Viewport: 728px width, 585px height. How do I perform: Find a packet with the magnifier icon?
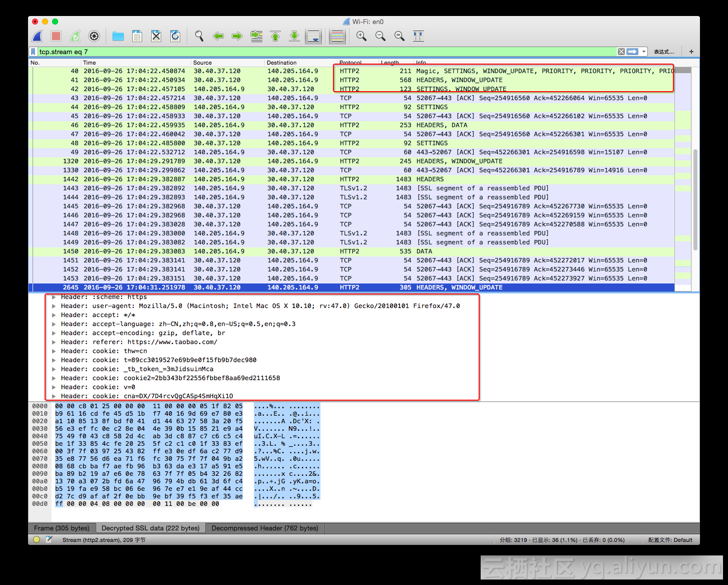[199, 36]
